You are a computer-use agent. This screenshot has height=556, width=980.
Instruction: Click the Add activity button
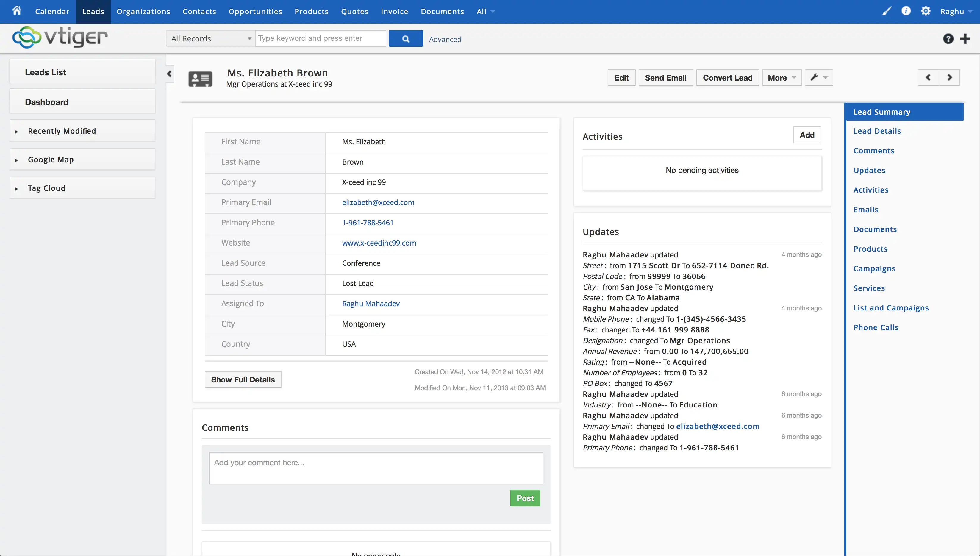coord(807,135)
